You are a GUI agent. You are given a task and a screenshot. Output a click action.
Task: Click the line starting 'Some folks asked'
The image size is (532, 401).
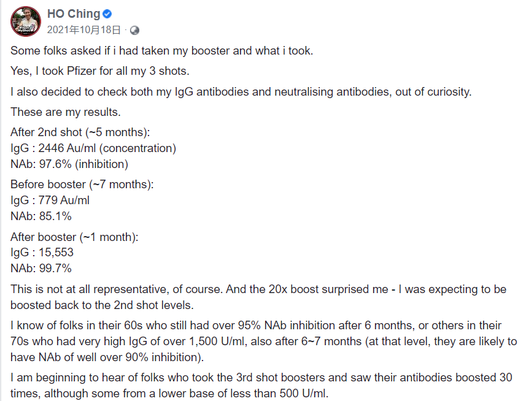[x=162, y=51]
